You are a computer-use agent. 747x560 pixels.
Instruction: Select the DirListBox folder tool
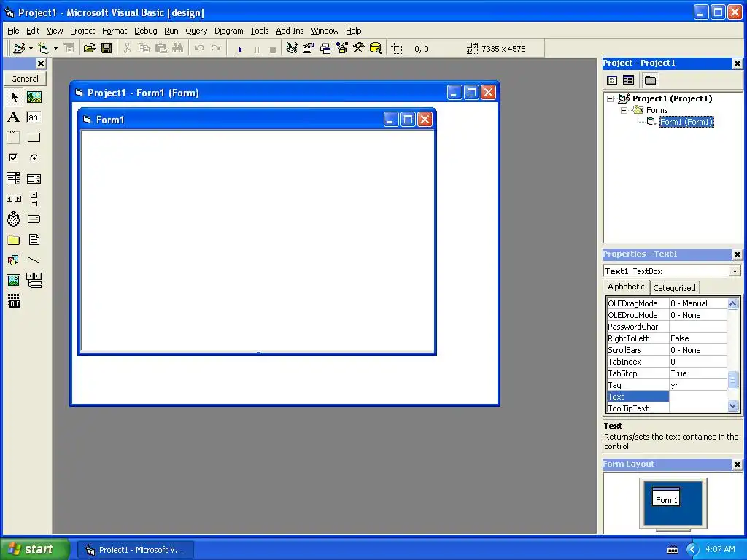coord(14,239)
